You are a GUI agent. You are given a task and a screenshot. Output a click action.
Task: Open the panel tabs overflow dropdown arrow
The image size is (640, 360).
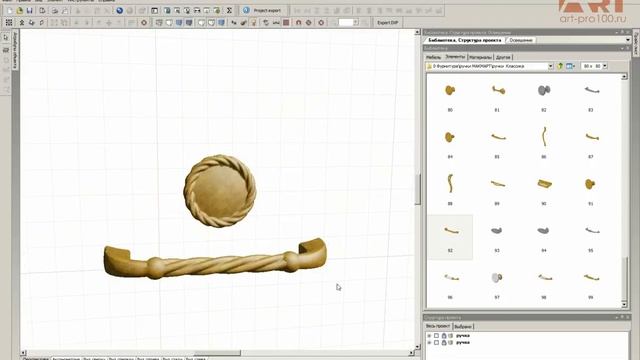pyautogui.click(x=627, y=40)
